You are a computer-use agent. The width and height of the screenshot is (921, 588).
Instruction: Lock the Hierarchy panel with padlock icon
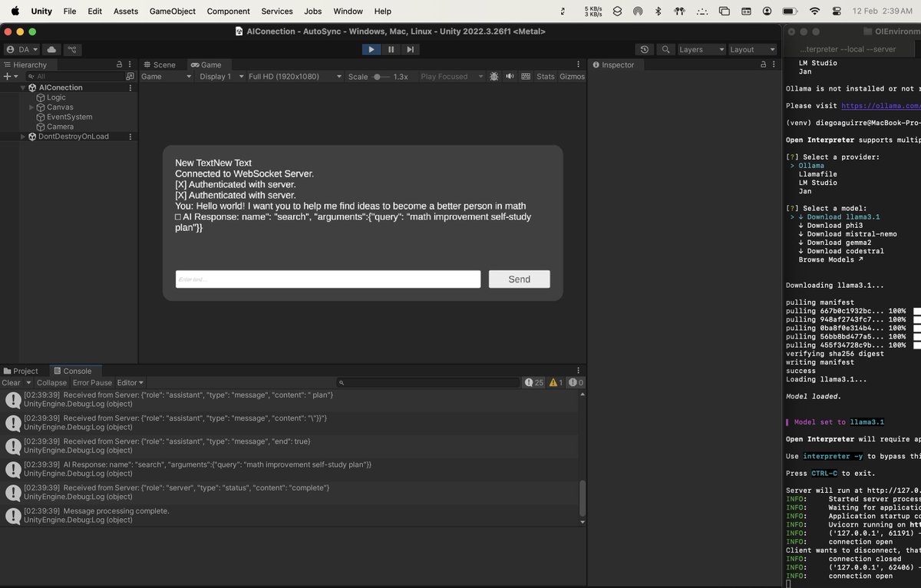pos(118,64)
